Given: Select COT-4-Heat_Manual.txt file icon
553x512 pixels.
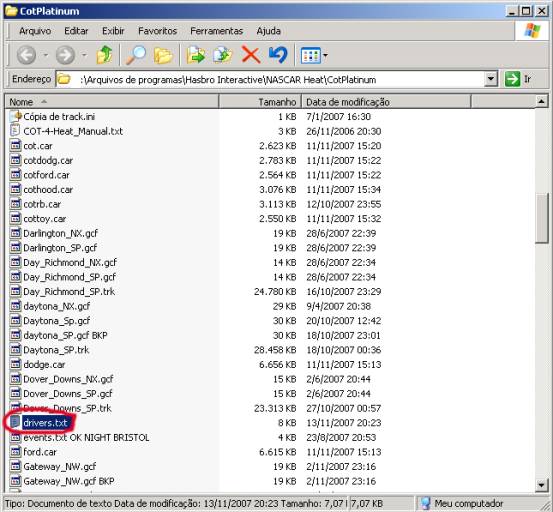Looking at the screenshot, I should pyautogui.click(x=15, y=131).
